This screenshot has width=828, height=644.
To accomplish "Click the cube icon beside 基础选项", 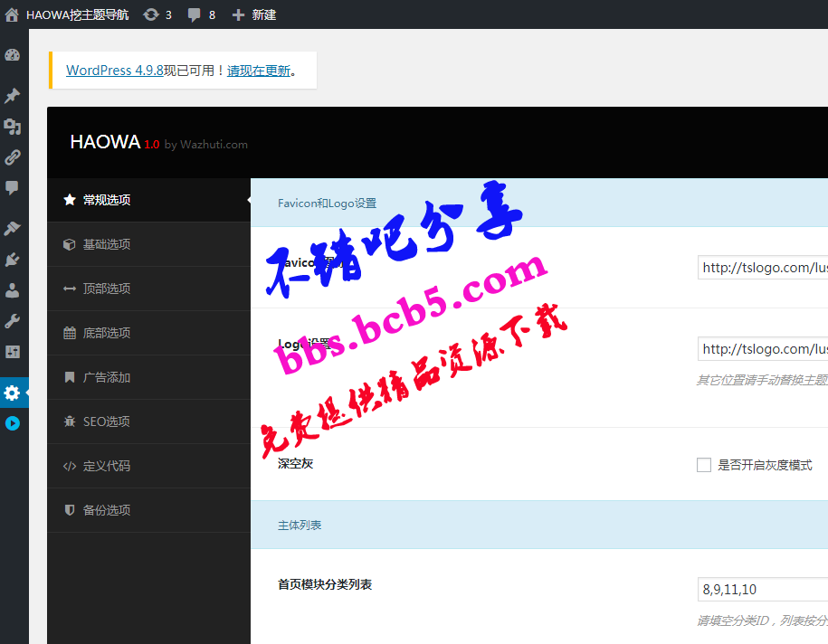I will 69,244.
